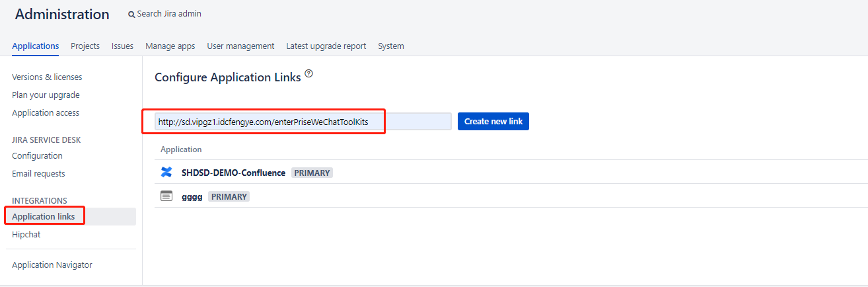Select the System tab
Image resolution: width=868 pixels, height=287 pixels.
click(390, 46)
